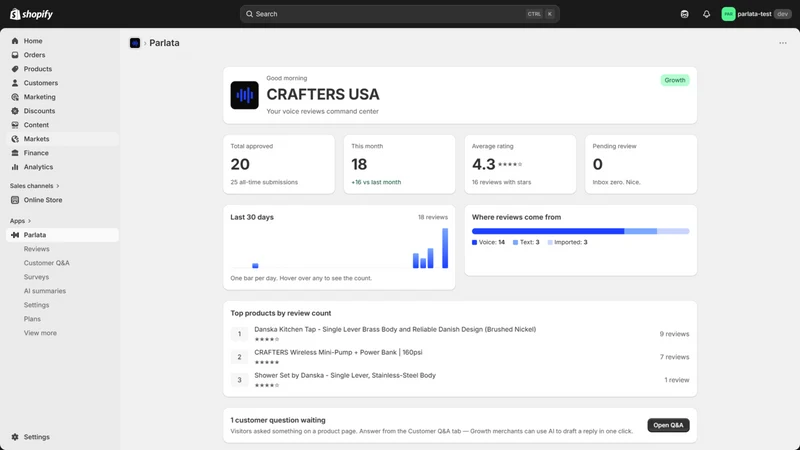Image resolution: width=800 pixels, height=450 pixels.
Task: Open the Surveys subpage
Action: pos(36,277)
